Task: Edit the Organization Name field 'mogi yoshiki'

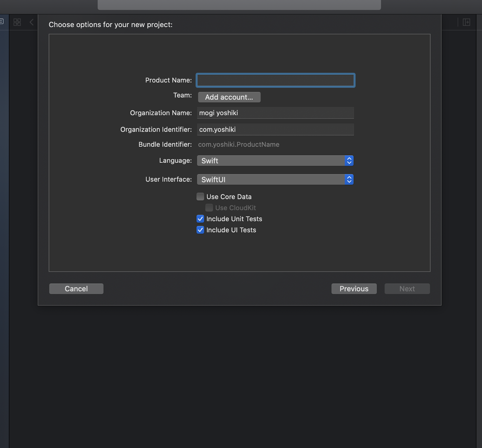Action: 275,113
